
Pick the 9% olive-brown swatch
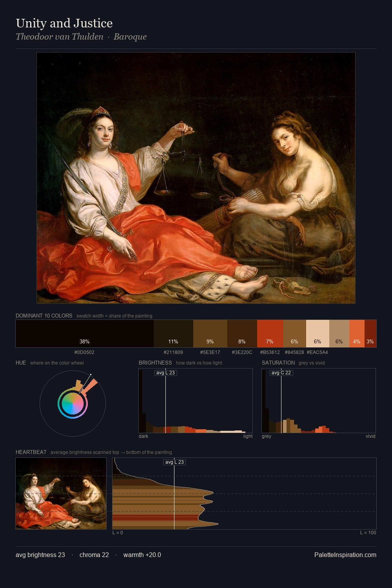[210, 334]
